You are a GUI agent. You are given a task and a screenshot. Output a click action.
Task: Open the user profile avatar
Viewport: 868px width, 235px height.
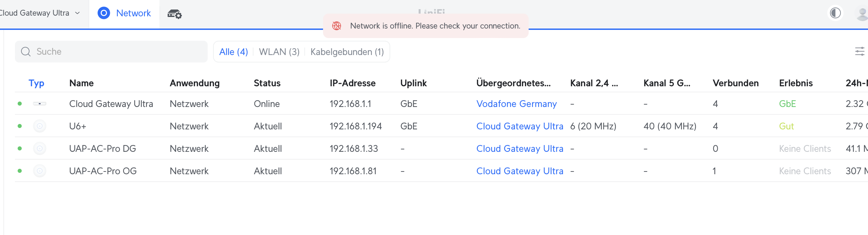(x=862, y=14)
